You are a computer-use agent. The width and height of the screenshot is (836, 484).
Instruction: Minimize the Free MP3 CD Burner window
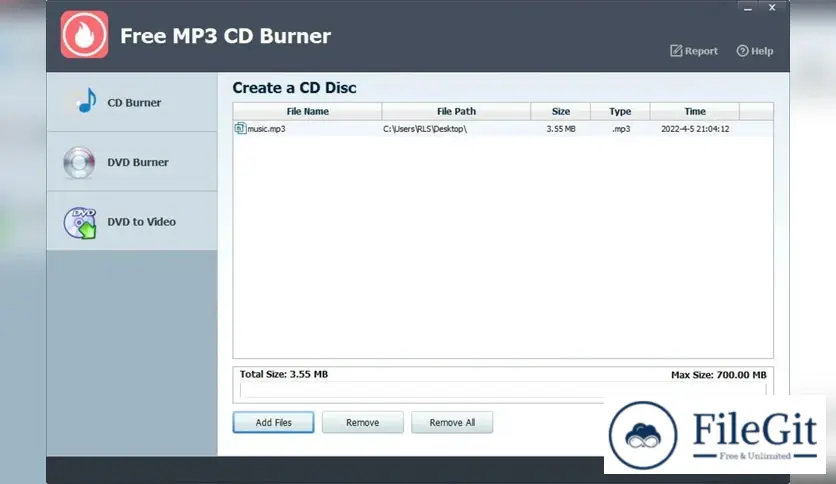tap(748, 8)
